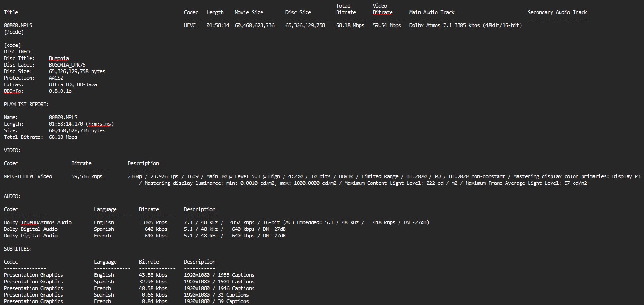Click HEVC in the top summary row
The image size is (644, 305).
[x=190, y=25]
